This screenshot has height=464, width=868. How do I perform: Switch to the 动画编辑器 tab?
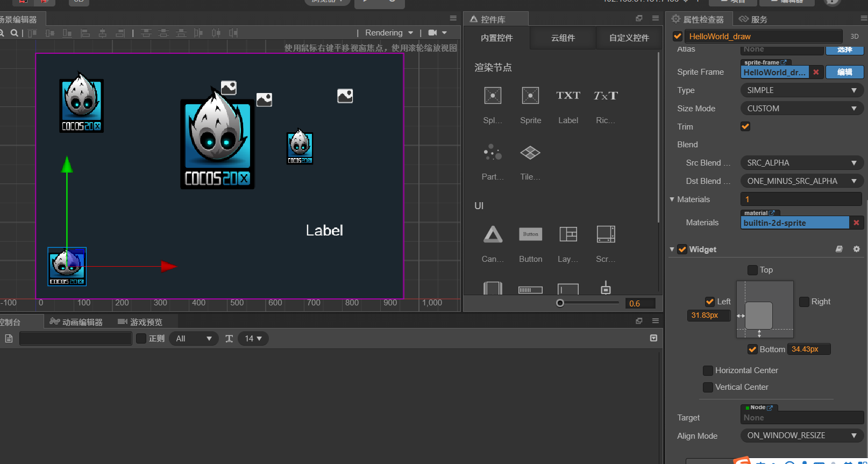pos(76,322)
